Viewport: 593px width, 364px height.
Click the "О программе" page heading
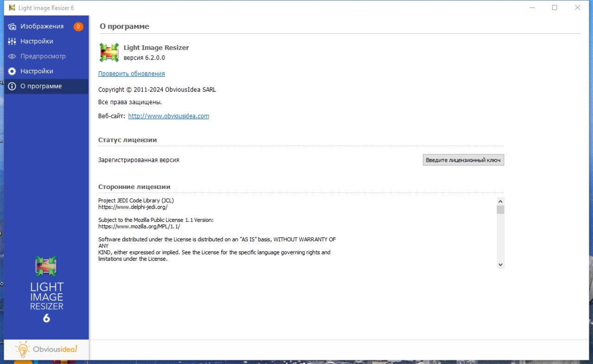point(124,26)
